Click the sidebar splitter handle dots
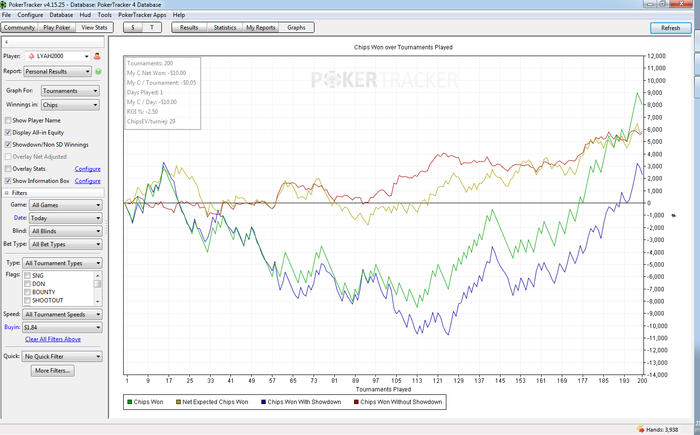This screenshot has height=435, width=700. (106, 228)
